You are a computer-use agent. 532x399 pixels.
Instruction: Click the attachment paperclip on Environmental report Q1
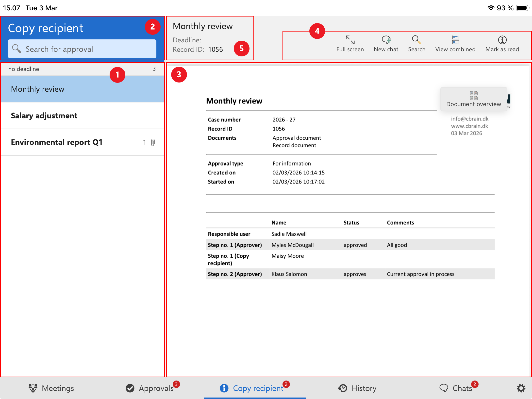pos(153,142)
